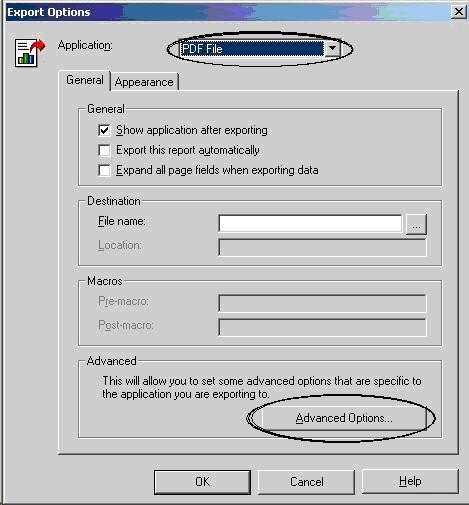Browse for file with ellipsis button
This screenshot has width=469, height=505.
pos(416,224)
